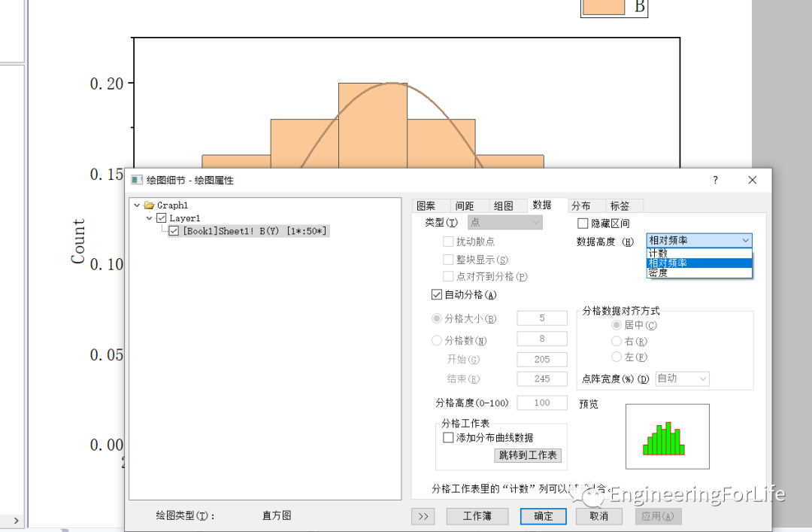Toggle the Book1 Sheet1 B(Y) plot checkbox

pyautogui.click(x=174, y=231)
